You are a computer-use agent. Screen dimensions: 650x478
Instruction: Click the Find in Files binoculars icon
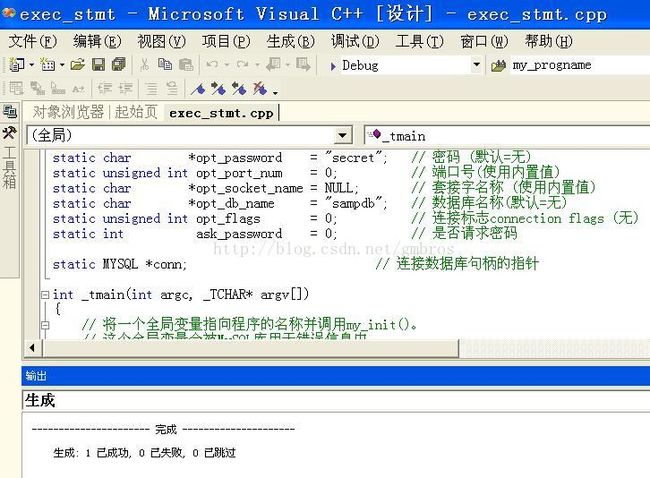pyautogui.click(x=498, y=66)
